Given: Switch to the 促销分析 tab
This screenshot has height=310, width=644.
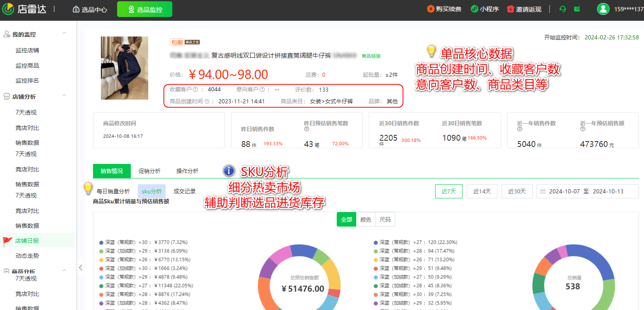Looking at the screenshot, I should tap(149, 171).
